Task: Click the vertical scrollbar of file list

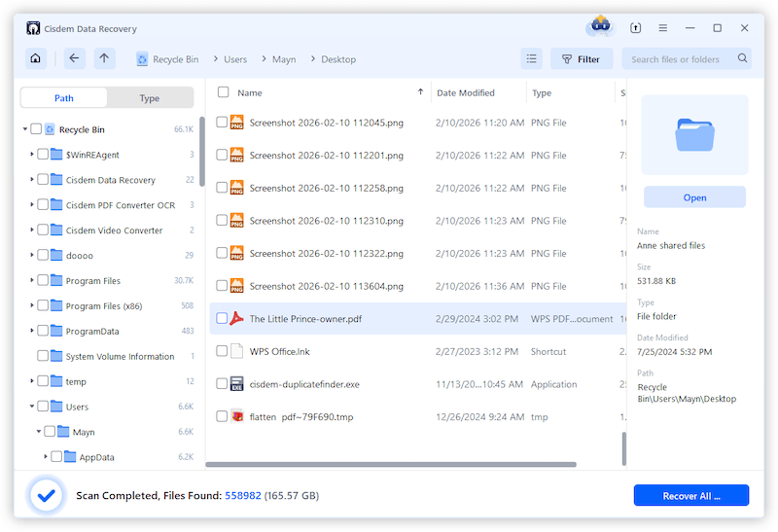Action: (x=623, y=448)
